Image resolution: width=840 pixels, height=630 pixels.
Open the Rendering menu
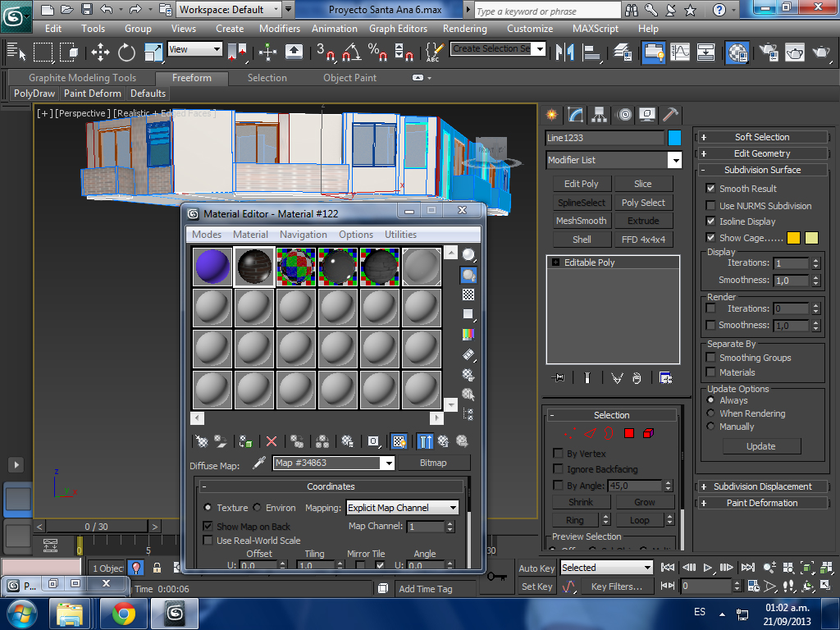[465, 29]
